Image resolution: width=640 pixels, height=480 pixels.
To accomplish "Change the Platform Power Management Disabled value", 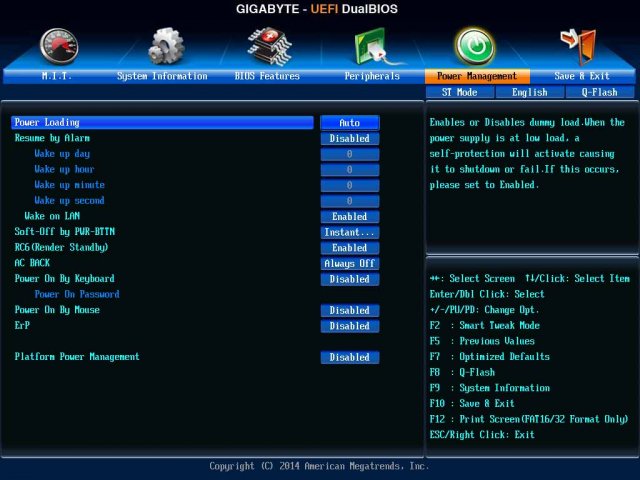I will click(350, 357).
